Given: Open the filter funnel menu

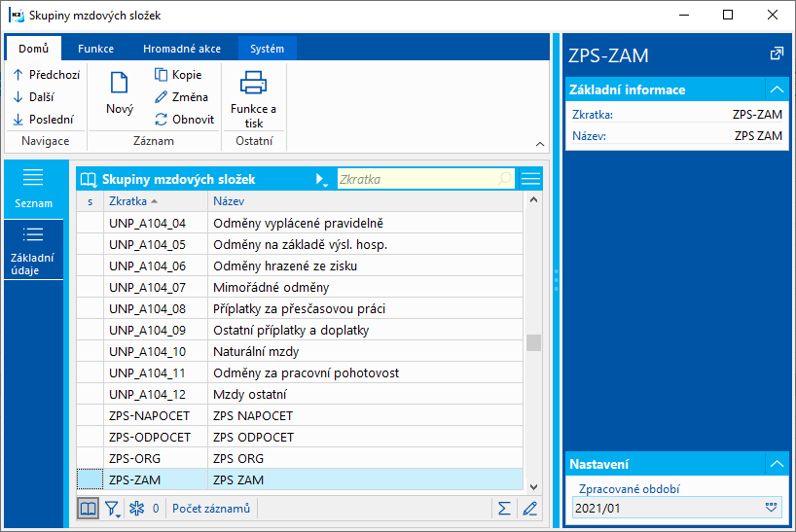Looking at the screenshot, I should click(112, 508).
